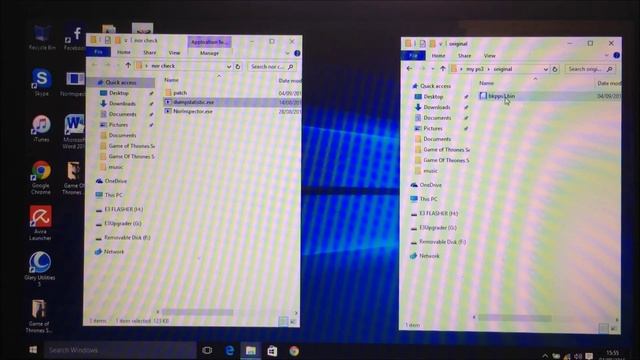The height and width of the screenshot is (360, 640).
Task: Open Chrome from the taskbar
Action: click(x=294, y=350)
